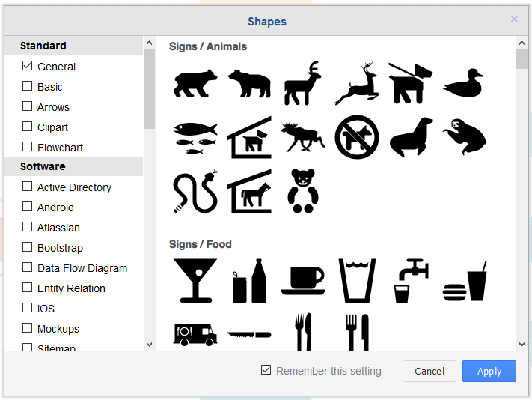This screenshot has width=532, height=400.
Task: Click the shapes preview scroll-up arrow
Action: (x=522, y=43)
